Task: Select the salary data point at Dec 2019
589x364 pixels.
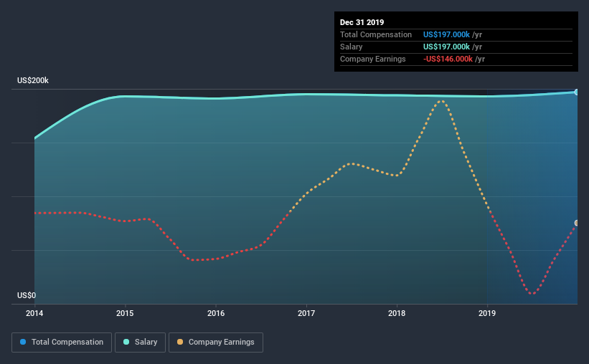Action: (577, 92)
